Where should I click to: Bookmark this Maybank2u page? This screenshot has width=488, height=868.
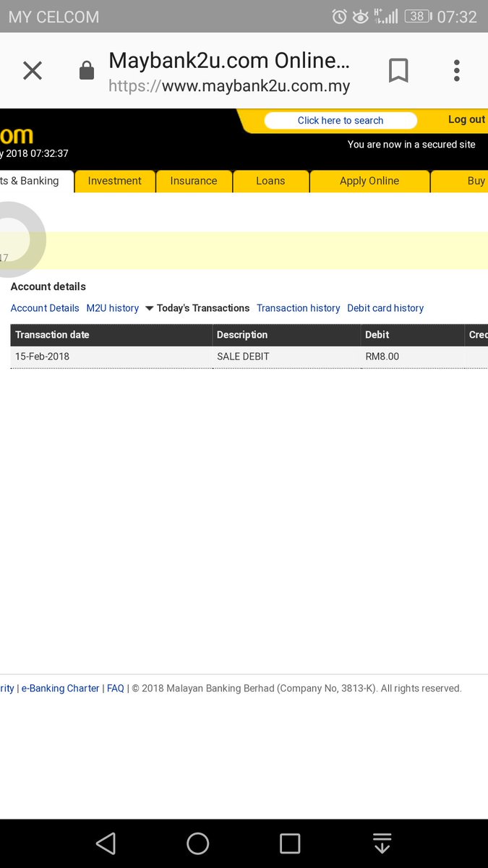click(398, 70)
